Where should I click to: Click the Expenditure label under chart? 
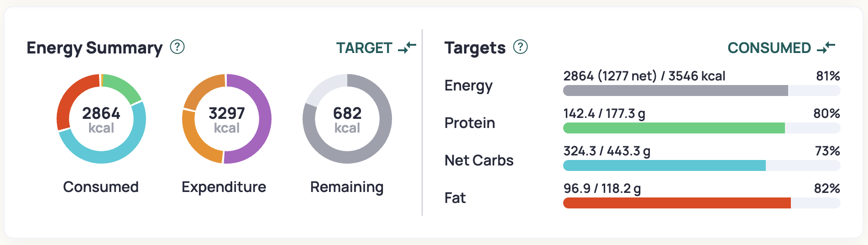[x=224, y=187]
